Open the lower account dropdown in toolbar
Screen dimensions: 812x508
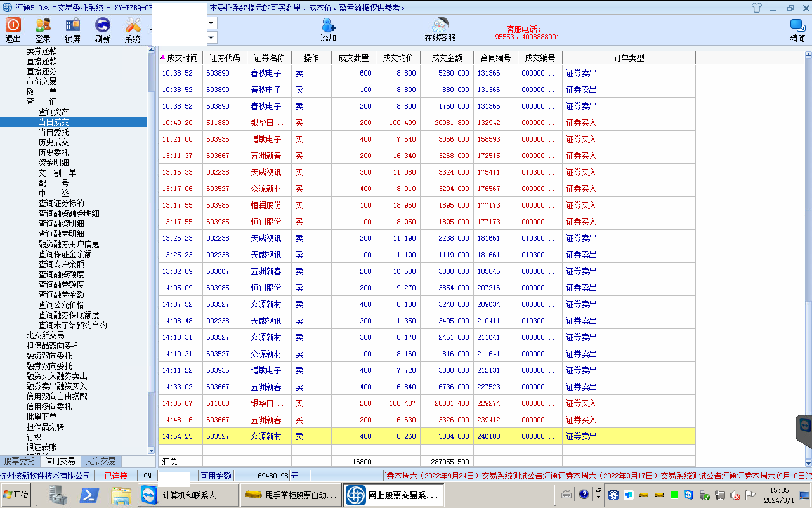point(212,37)
